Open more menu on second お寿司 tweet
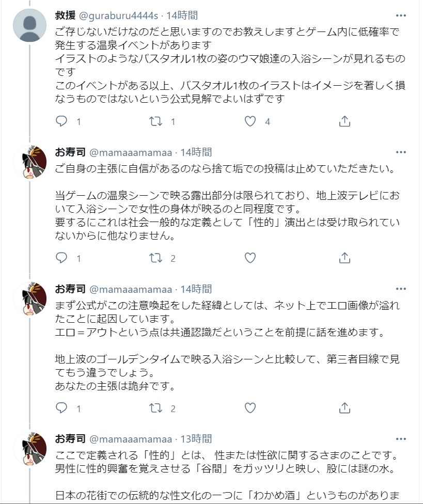Screen dimensions: 423x504 (401, 289)
